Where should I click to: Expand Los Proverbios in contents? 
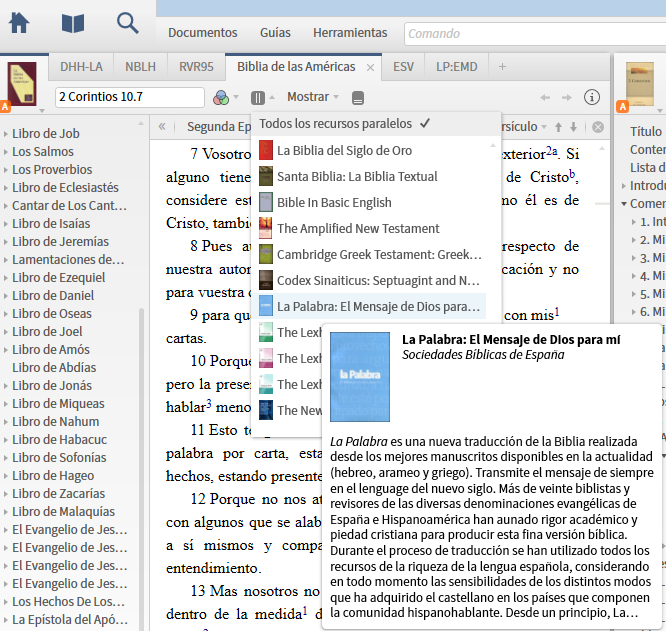coord(6,170)
